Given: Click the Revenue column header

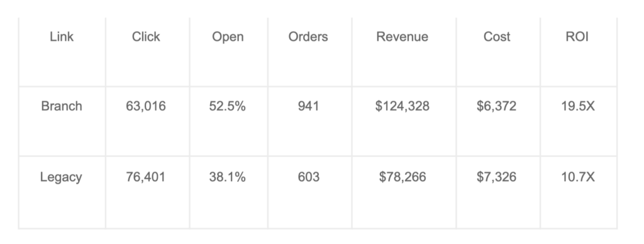Looking at the screenshot, I should (x=402, y=37).
